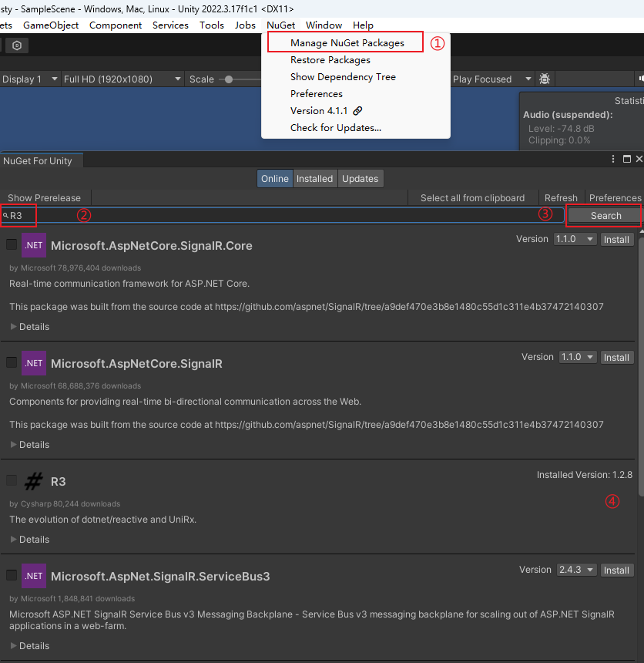Viewport: 644px width, 663px height.
Task: Expand Details for Microsoft.AspNetCore.SignalR.Core
Action: [x=29, y=327]
